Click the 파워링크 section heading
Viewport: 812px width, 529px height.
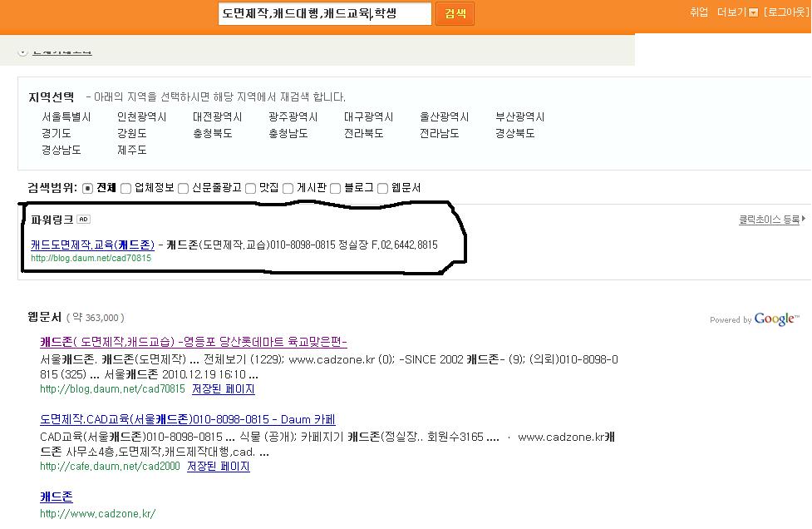coord(52,220)
